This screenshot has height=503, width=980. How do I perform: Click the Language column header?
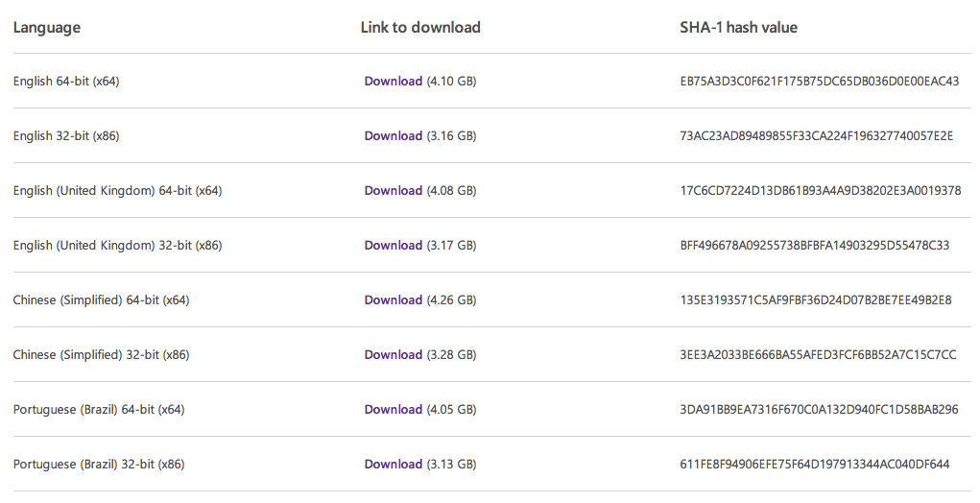coord(47,28)
